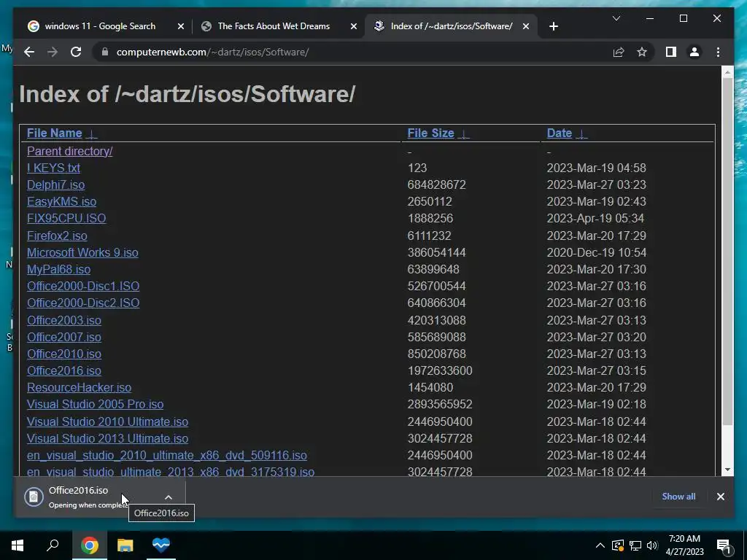Close The Facts About Wet Dreams tab
Screen dimensions: 747x560
coord(354,26)
